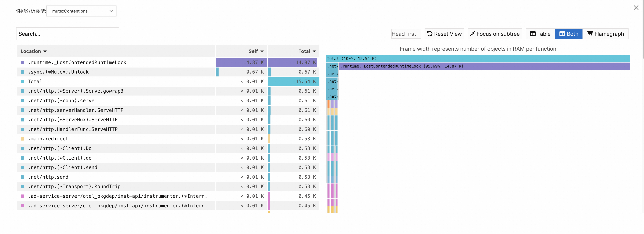Click Total flamegraph root bar
644x234 pixels.
(478, 58)
